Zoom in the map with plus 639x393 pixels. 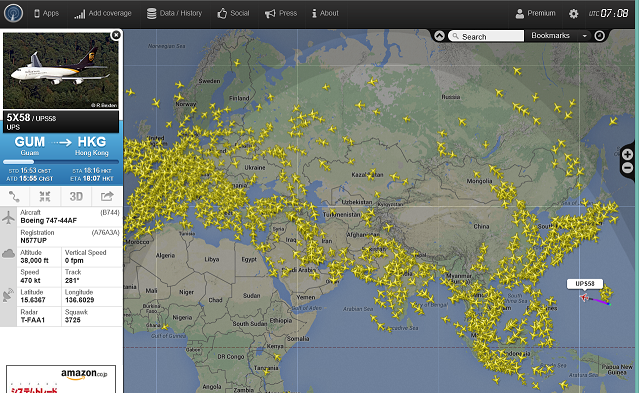click(x=627, y=155)
